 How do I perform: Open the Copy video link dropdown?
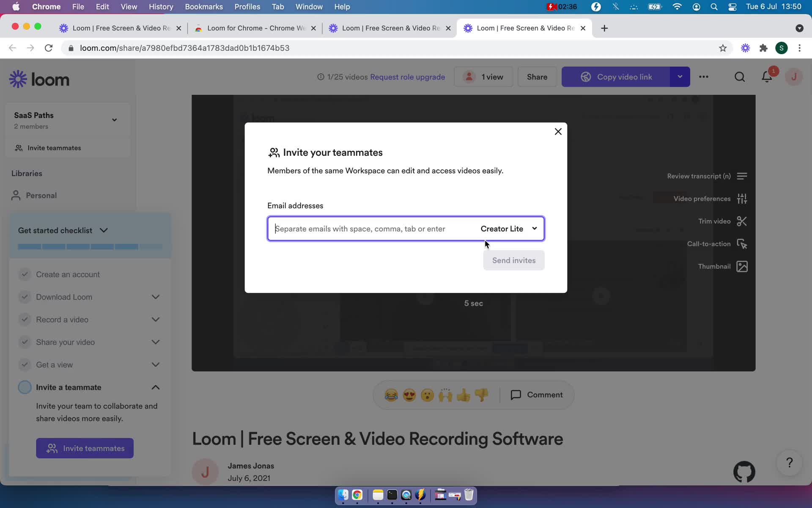point(679,77)
